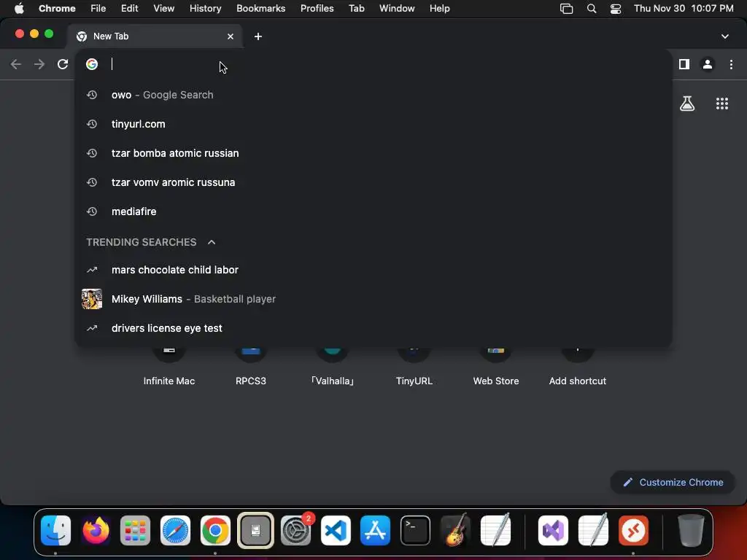
Task: Collapse the Trending Searches section
Action: (212, 242)
